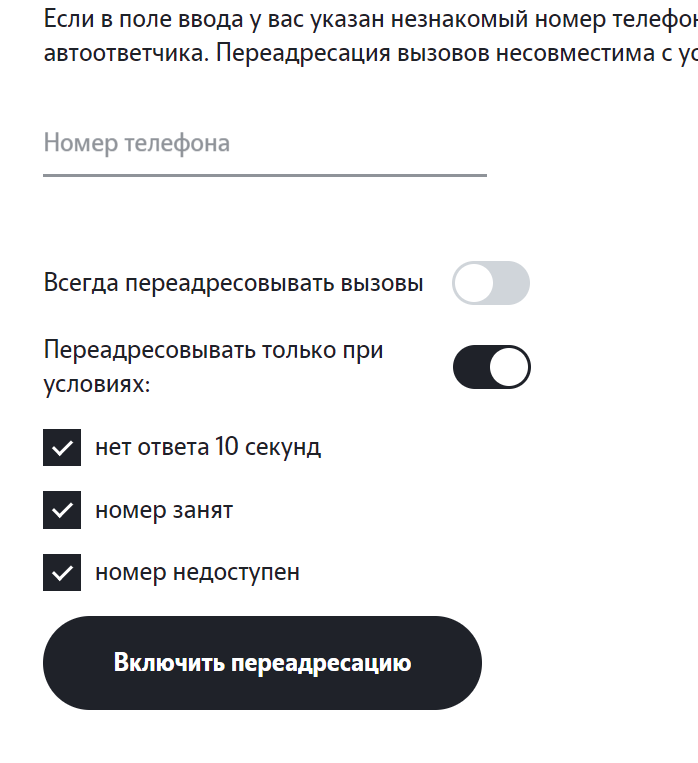698x763 pixels.
Task: Disable the "Переадресовывать только при условиях" toggle
Action: tap(491, 367)
